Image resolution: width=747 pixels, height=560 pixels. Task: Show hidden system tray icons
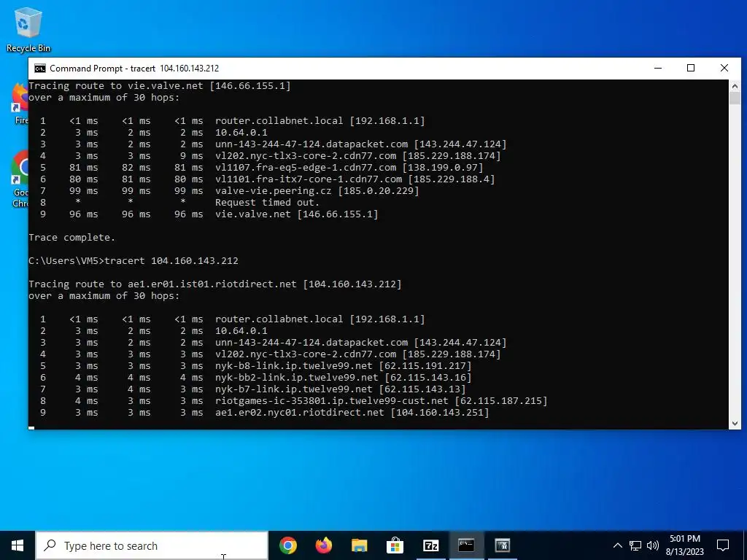click(617, 545)
